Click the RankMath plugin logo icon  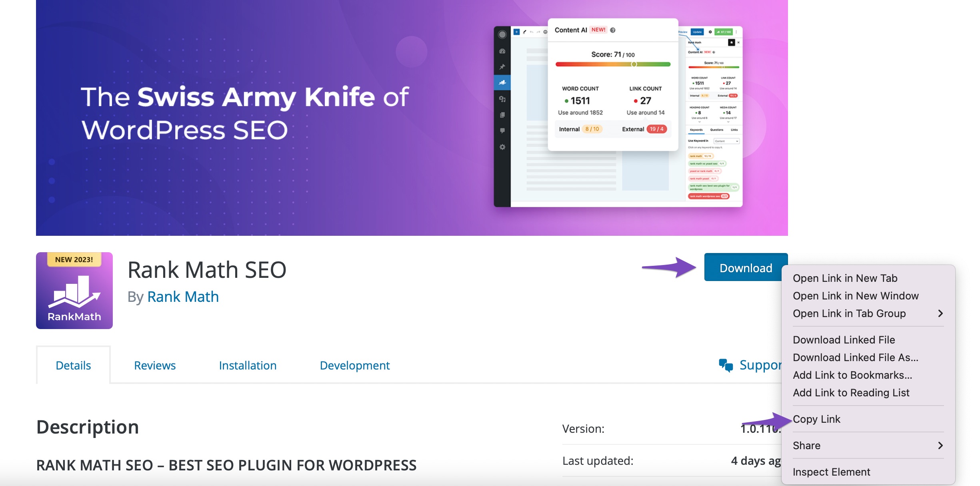[74, 291]
